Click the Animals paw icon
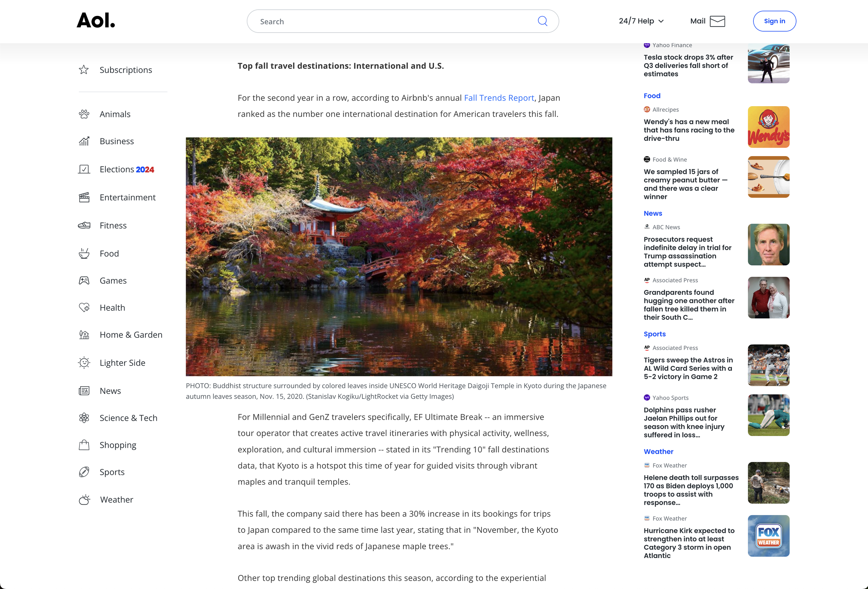This screenshot has width=868, height=589. click(x=84, y=114)
